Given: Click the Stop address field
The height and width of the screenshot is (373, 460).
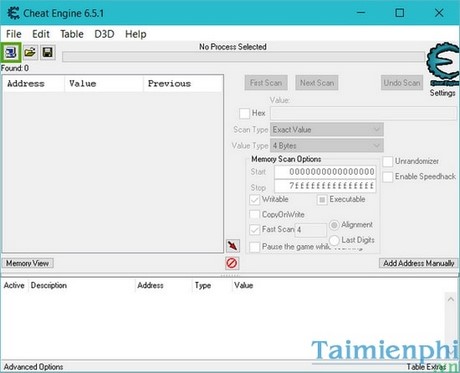Looking at the screenshot, I should pyautogui.click(x=325, y=186).
